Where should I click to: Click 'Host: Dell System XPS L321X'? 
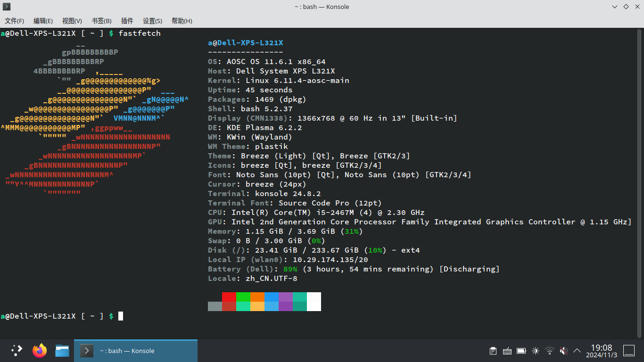[272, 71]
